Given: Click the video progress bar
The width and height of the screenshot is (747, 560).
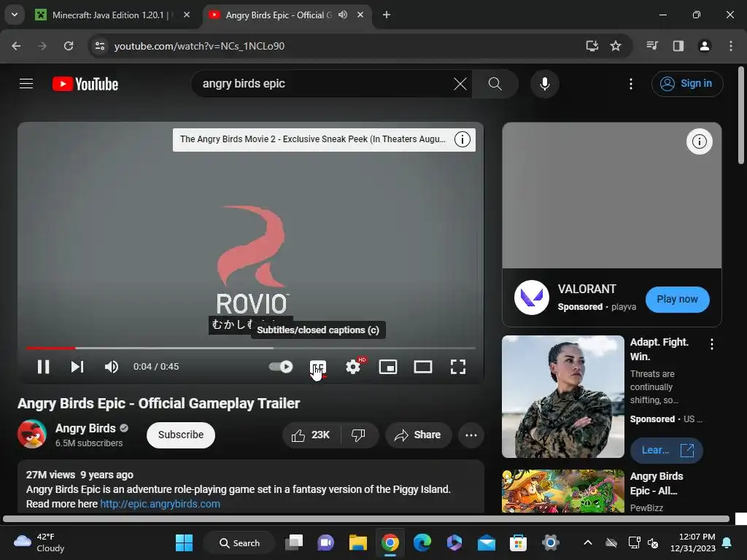Looking at the screenshot, I should [x=251, y=348].
